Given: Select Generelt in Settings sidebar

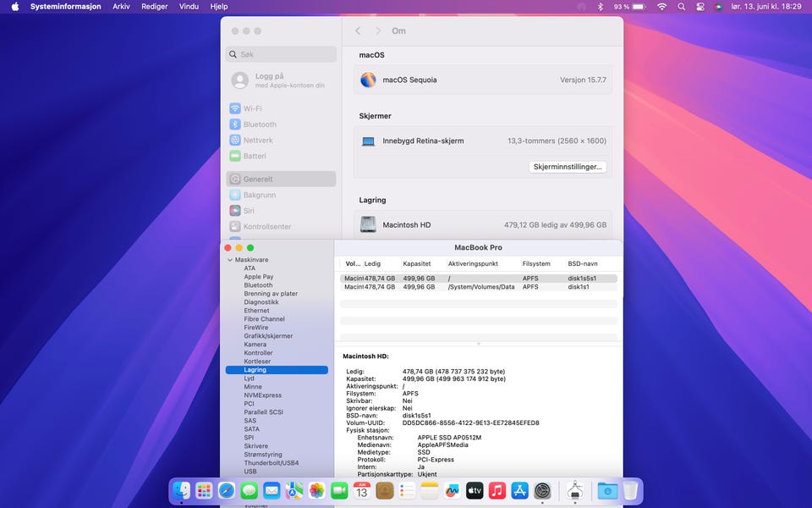Looking at the screenshot, I should [x=281, y=179].
